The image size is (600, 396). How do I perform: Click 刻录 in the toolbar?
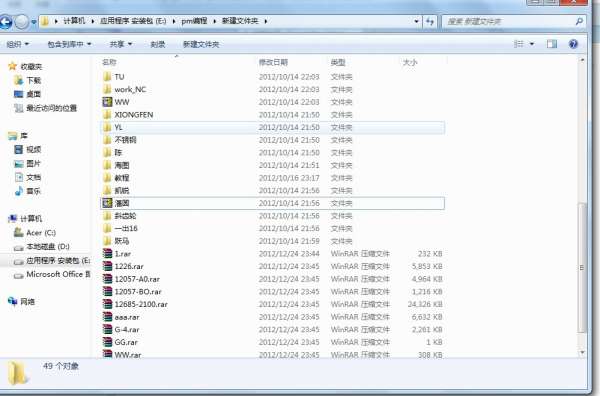coord(158,44)
